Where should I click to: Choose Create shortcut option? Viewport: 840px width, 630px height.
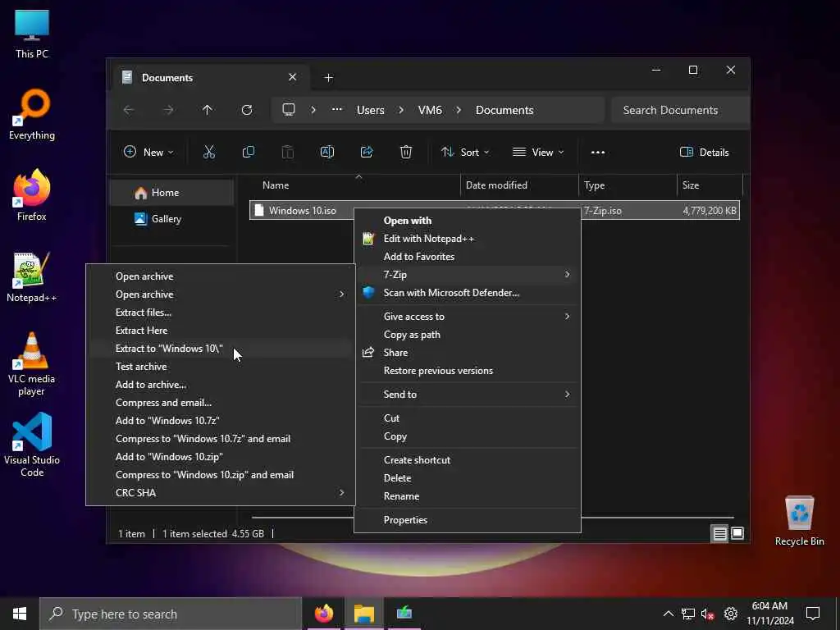pos(467,459)
